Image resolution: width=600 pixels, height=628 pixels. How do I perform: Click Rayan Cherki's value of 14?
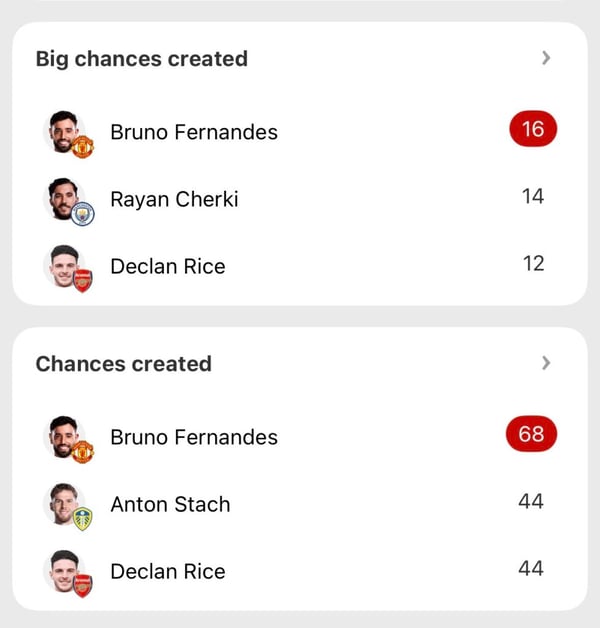click(x=532, y=197)
